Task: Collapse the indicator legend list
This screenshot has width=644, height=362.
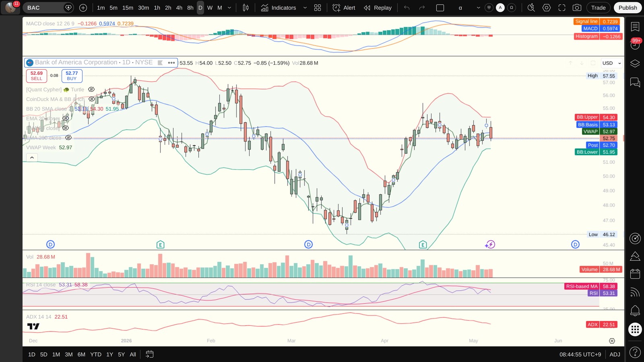Action: pyautogui.click(x=32, y=158)
